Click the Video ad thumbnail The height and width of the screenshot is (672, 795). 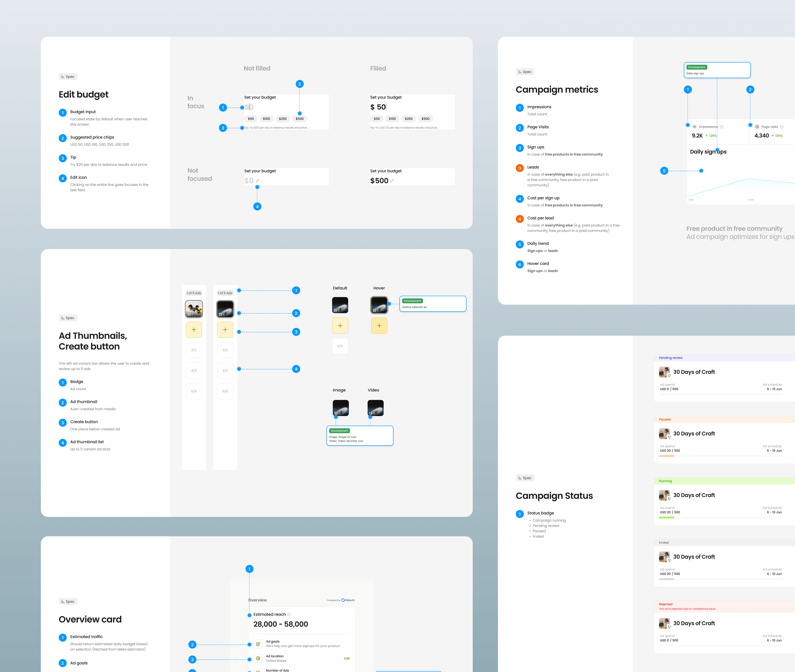(375, 408)
